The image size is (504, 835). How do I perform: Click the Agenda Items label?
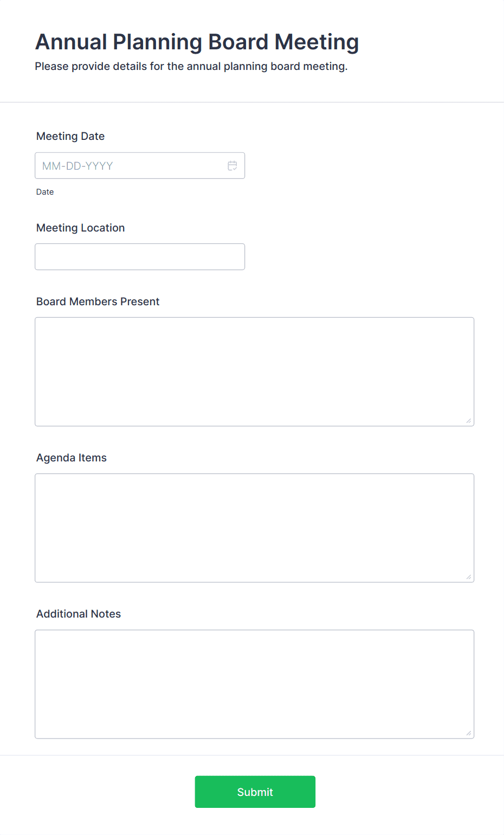click(71, 458)
